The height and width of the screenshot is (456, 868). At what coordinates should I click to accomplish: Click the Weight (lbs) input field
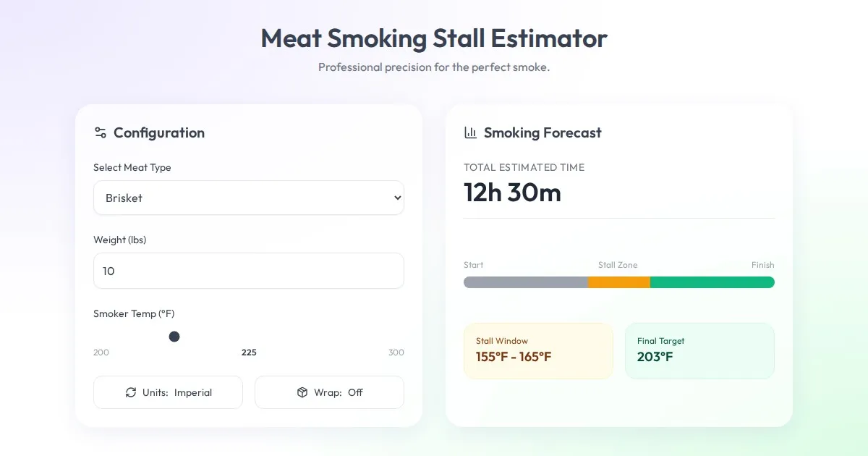coord(248,271)
